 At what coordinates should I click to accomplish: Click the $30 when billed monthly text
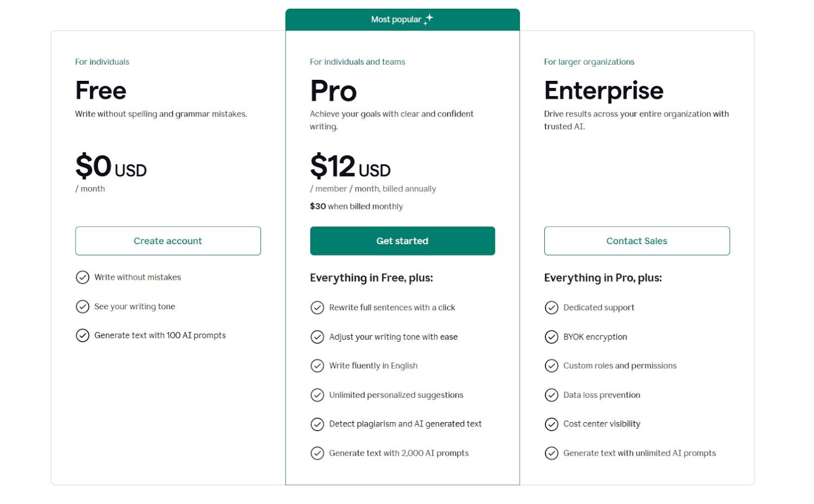[x=356, y=206]
